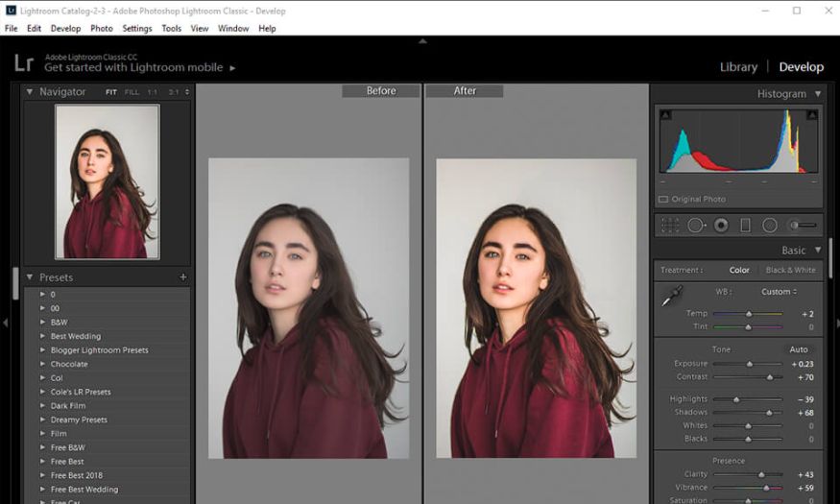Open the Photo menu
This screenshot has height=504, width=840.
[x=101, y=29]
